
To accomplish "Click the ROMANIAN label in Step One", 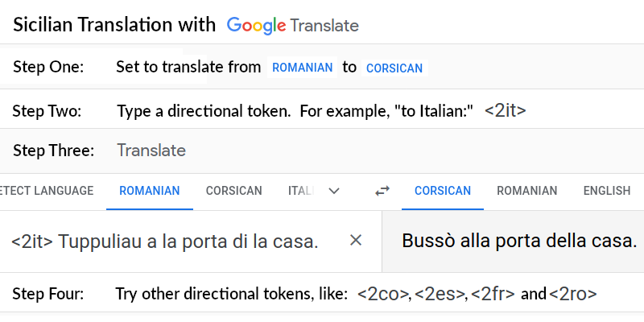I will (x=303, y=68).
